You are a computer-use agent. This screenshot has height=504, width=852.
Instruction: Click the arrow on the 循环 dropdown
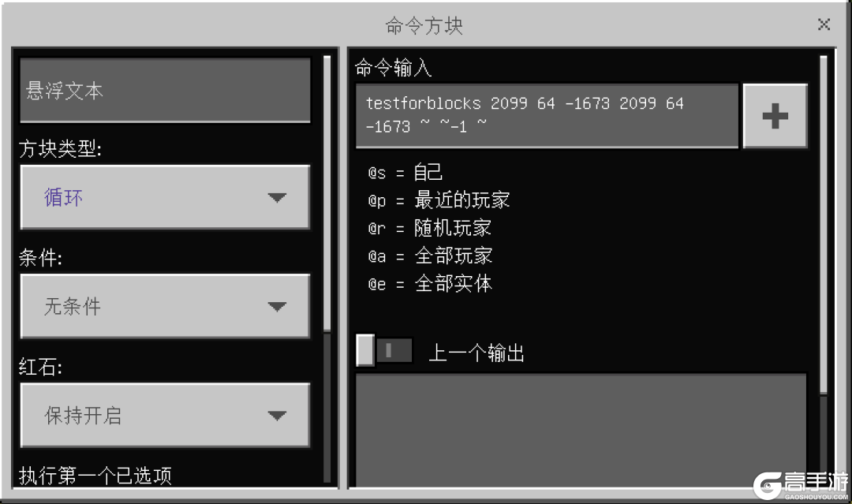pos(277,198)
